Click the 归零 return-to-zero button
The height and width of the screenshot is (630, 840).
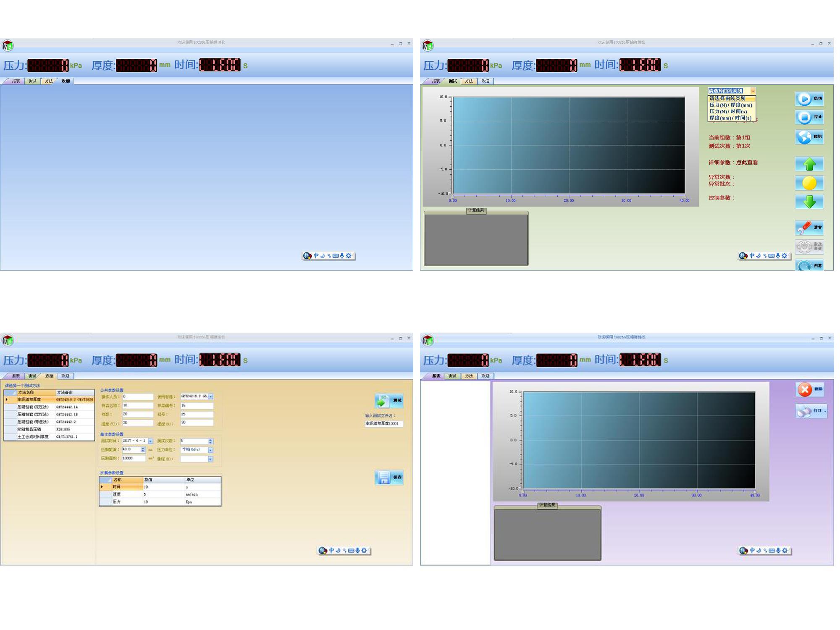point(808,265)
